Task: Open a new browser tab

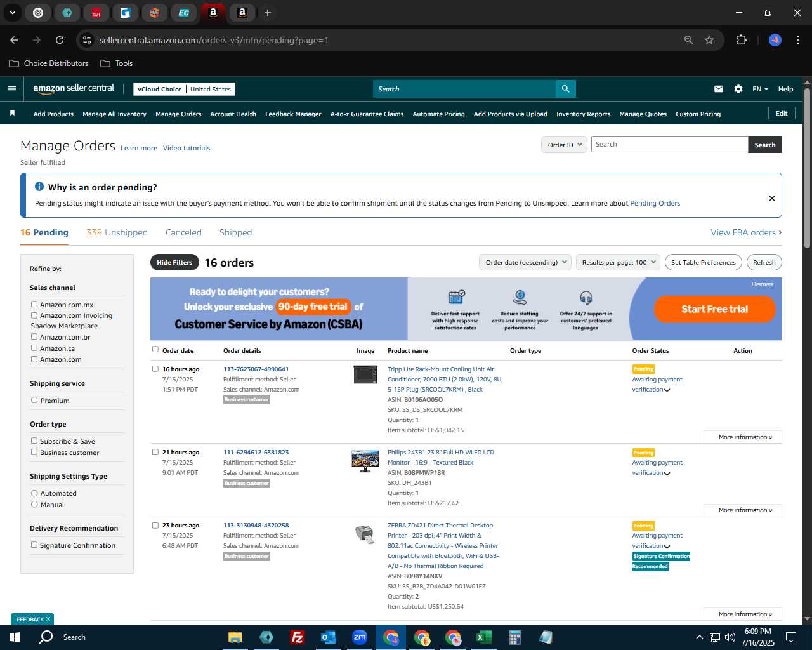Action: click(x=268, y=13)
